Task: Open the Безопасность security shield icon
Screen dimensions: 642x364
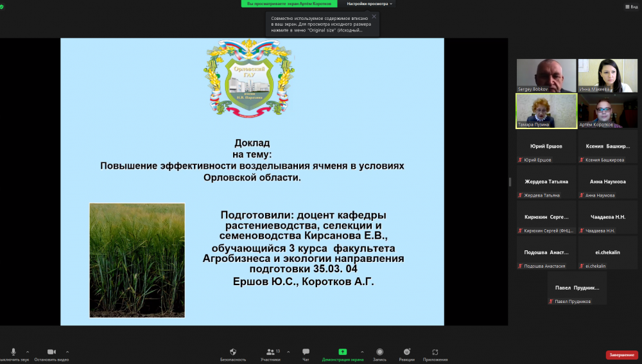Action: coord(233,352)
